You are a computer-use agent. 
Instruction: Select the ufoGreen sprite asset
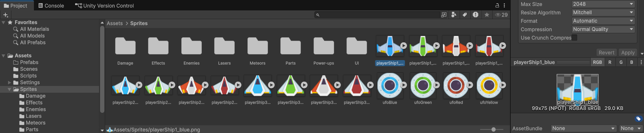tap(423, 85)
